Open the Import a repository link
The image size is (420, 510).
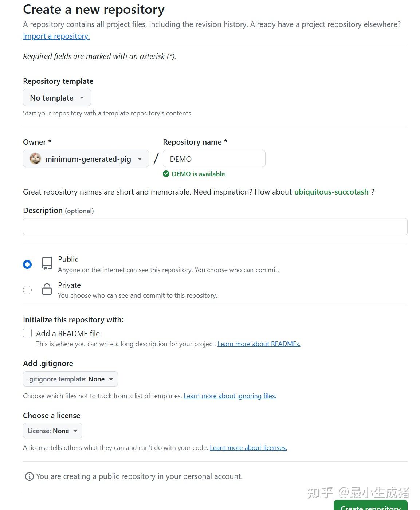[56, 36]
